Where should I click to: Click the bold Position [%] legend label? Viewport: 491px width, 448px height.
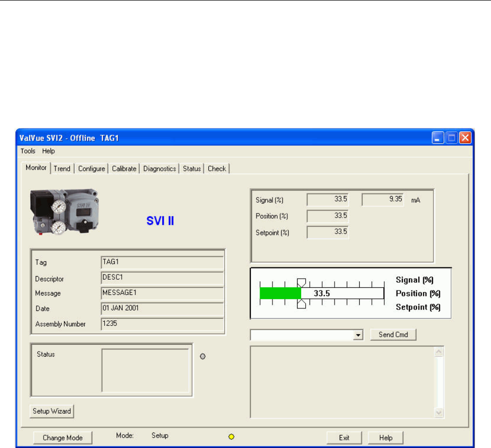pyautogui.click(x=418, y=294)
